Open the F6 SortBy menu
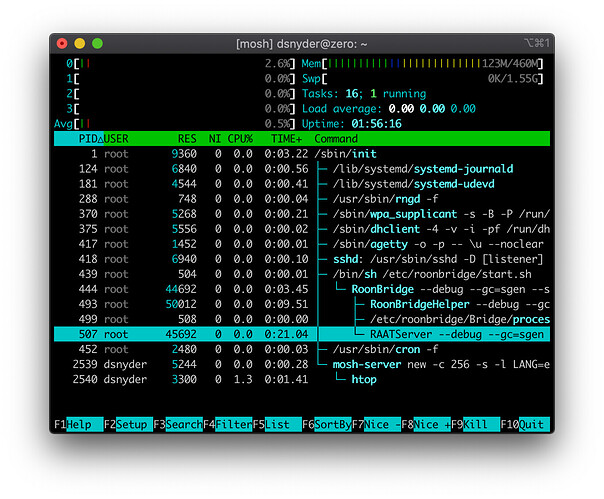604x499 pixels. point(327,424)
